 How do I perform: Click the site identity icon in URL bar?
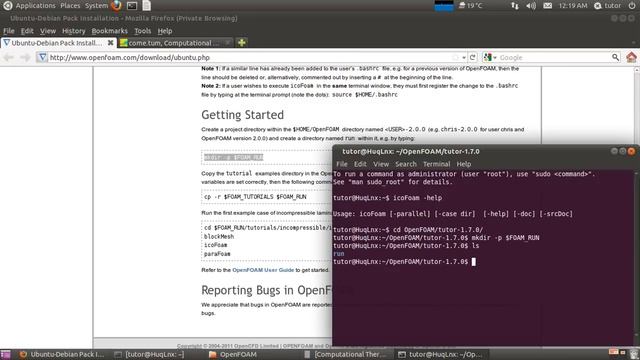[x=42, y=58]
